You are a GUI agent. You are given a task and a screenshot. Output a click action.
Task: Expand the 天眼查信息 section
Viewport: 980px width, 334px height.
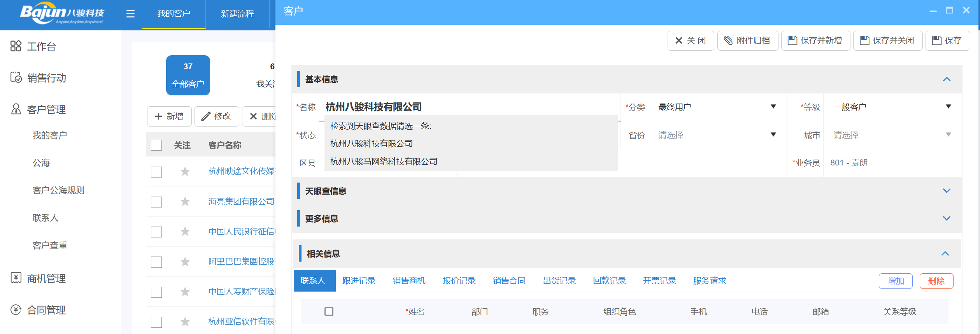tap(946, 191)
